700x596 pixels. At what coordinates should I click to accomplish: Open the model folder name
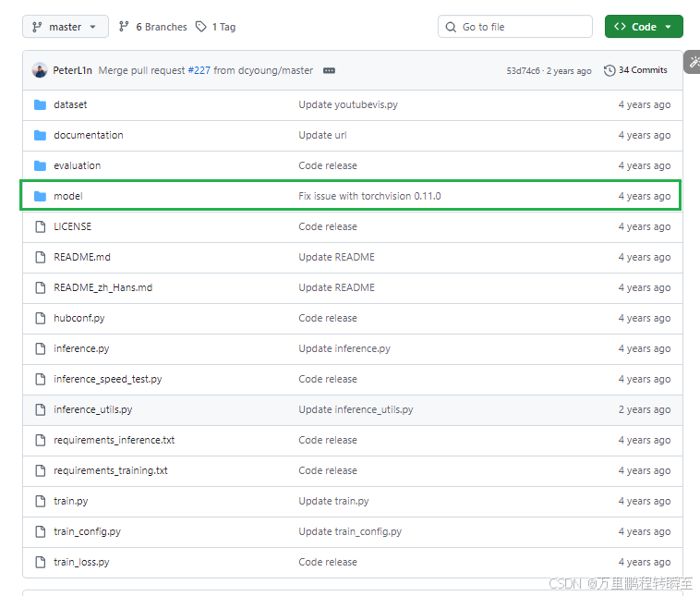click(x=68, y=196)
